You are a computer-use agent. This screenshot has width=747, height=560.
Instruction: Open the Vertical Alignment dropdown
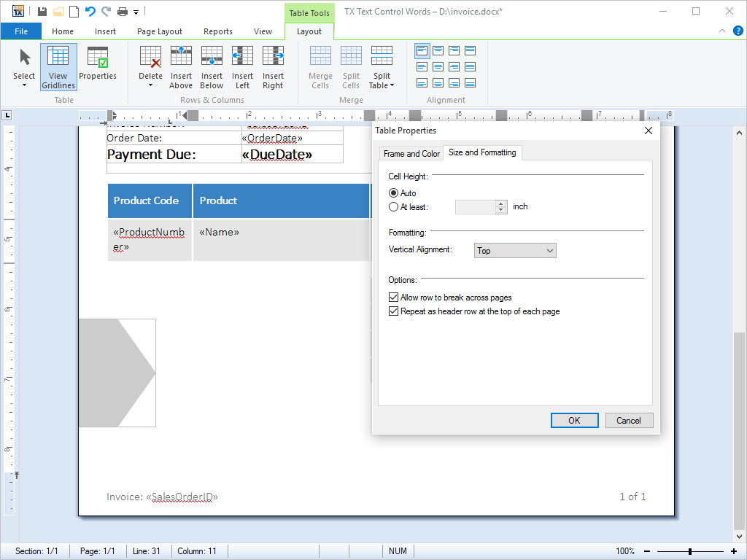tap(515, 251)
